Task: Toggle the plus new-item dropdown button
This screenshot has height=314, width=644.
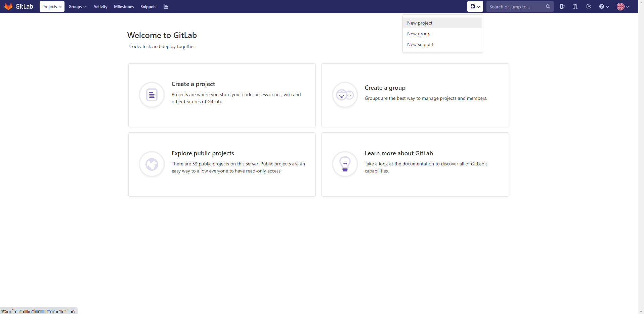Action: click(x=475, y=6)
